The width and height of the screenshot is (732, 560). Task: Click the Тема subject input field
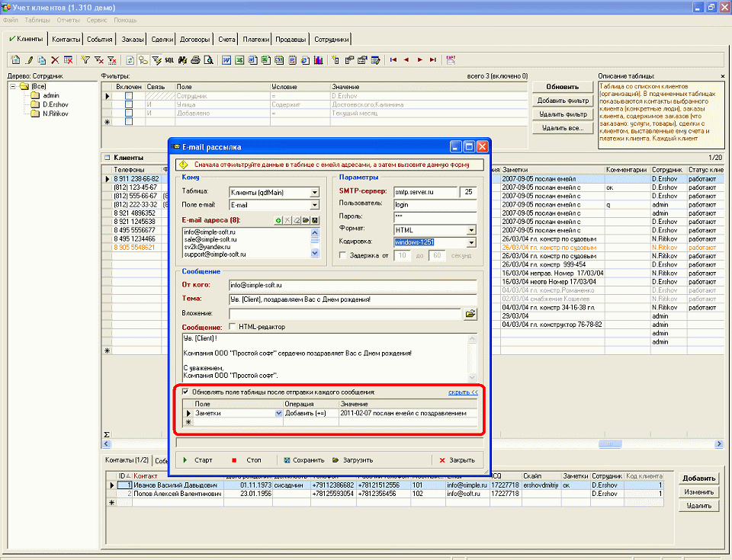pyautogui.click(x=352, y=299)
